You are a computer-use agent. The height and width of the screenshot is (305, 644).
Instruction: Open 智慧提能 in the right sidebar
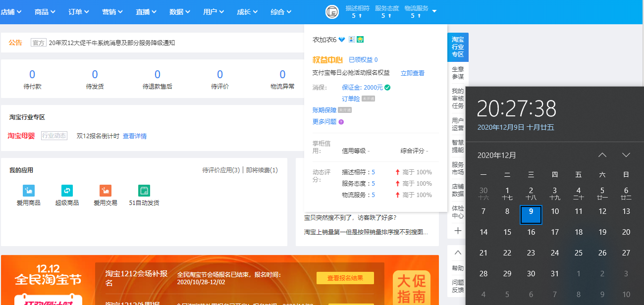point(458,146)
